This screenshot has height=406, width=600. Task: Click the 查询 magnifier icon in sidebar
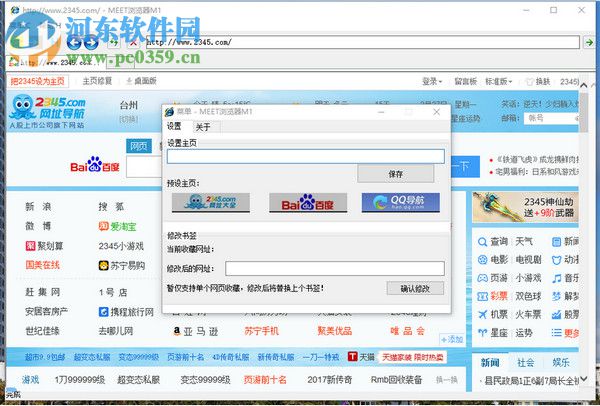(483, 241)
